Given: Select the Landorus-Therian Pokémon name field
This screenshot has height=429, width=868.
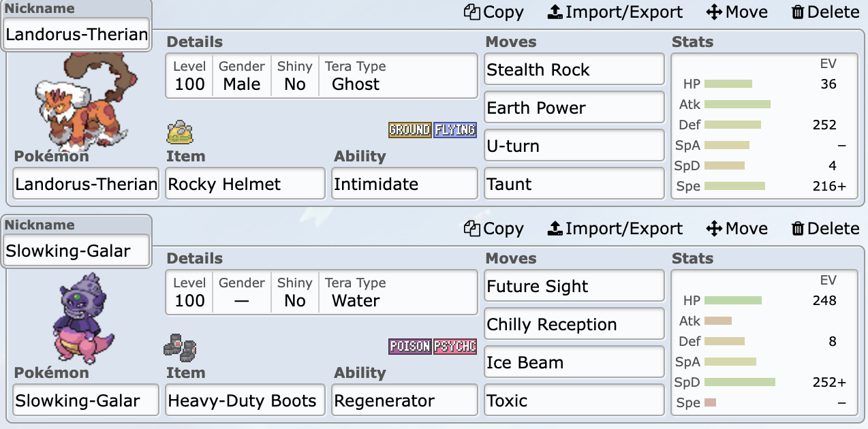Looking at the screenshot, I should (86, 184).
